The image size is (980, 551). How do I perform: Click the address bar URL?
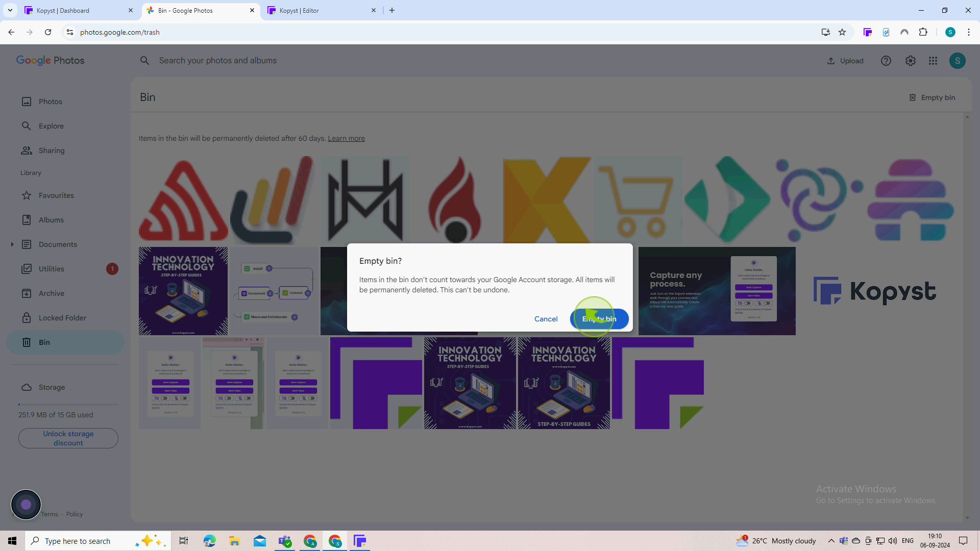pos(119,32)
